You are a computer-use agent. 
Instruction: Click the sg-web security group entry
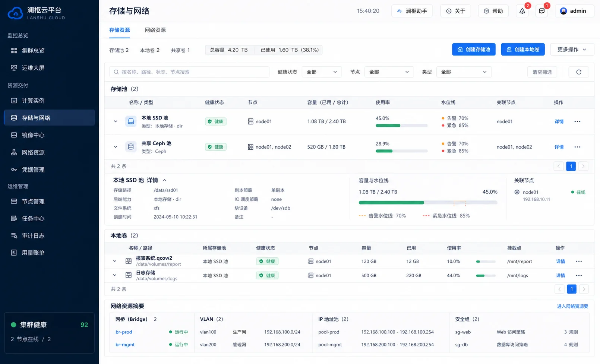tap(463, 332)
